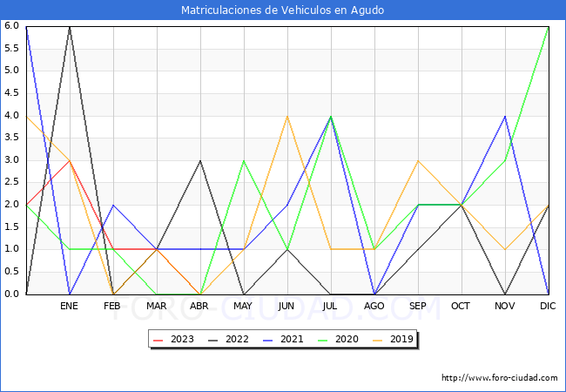Click the 2021 blue legend swatch
The height and width of the screenshot is (392, 566).
pyautogui.click(x=268, y=340)
